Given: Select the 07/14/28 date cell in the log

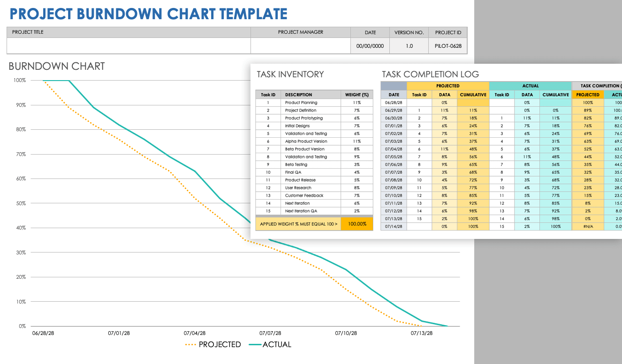Looking at the screenshot, I should pyautogui.click(x=394, y=227).
